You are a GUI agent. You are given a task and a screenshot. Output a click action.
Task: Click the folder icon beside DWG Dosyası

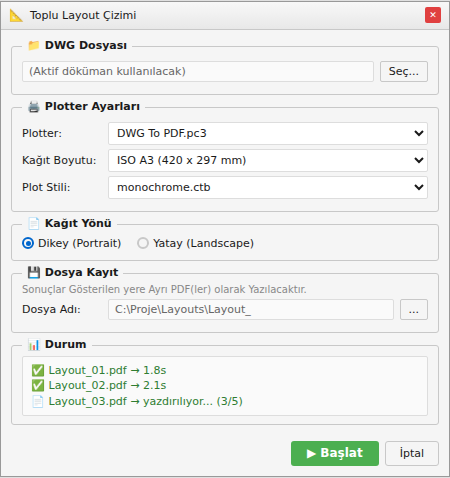click(x=34, y=45)
